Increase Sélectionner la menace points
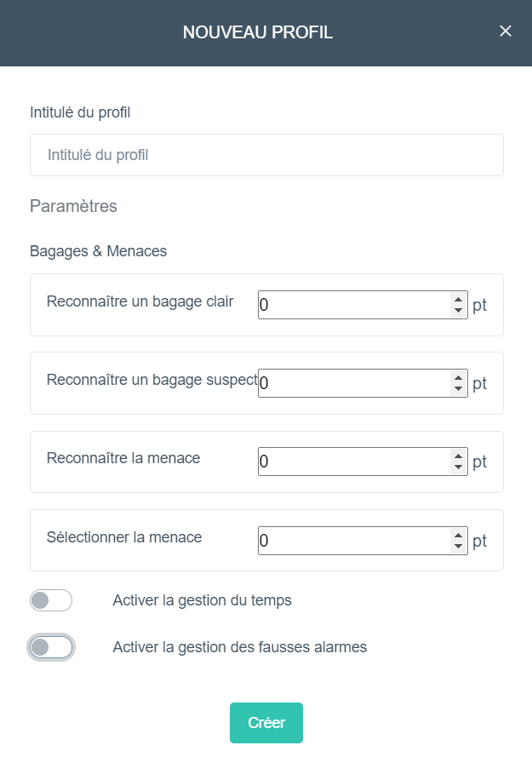Image resolution: width=532 pixels, height=757 pixels. tap(458, 535)
